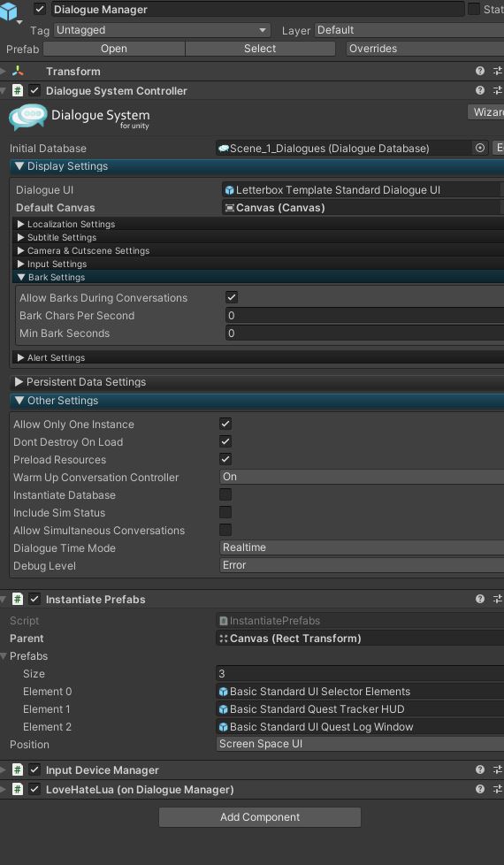Viewport: 504px width, 865px height.
Task: Uncheck Allow Only One Instance
Action: click(225, 424)
